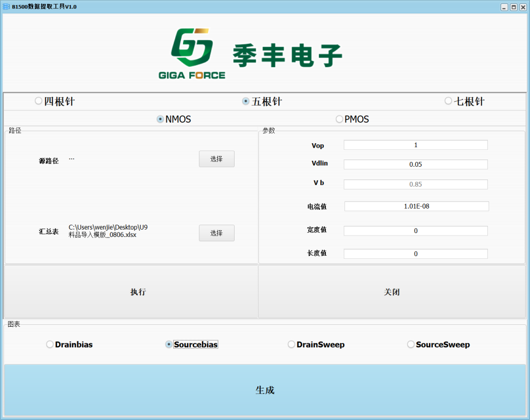Focus the Vdlin input field
The image size is (530, 420).
(x=416, y=164)
